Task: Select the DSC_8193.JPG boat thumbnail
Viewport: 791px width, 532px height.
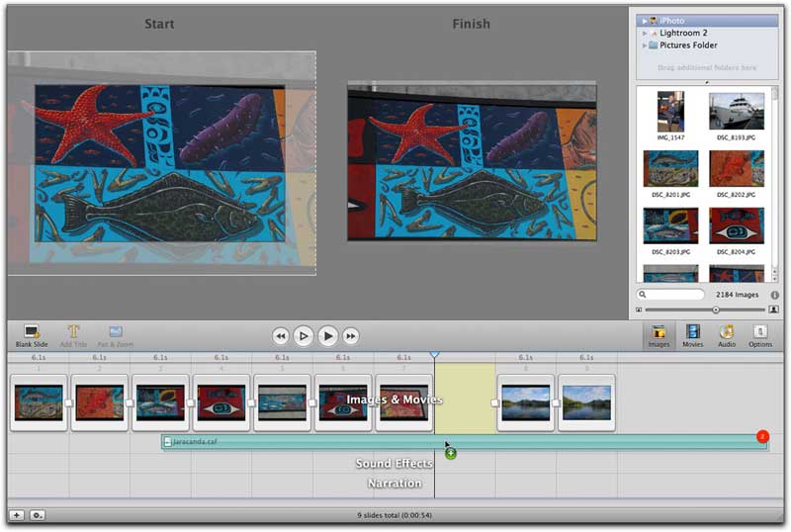Action: point(736,112)
